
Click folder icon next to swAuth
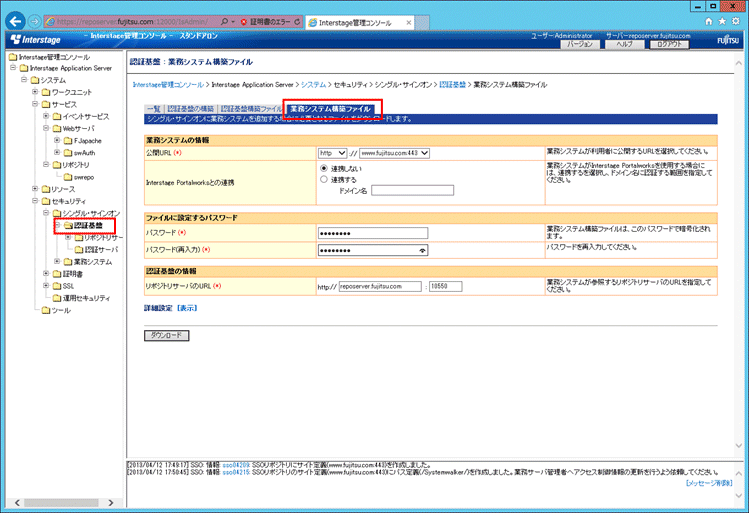68,153
